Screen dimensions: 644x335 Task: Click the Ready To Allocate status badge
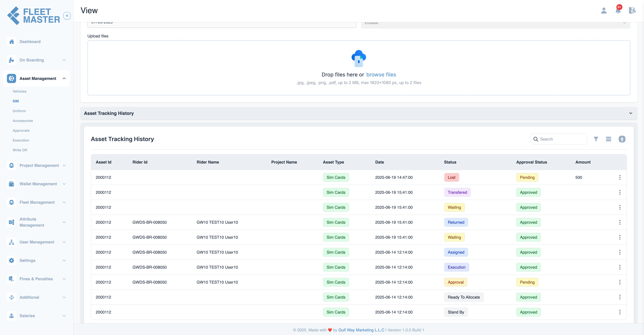point(464,297)
